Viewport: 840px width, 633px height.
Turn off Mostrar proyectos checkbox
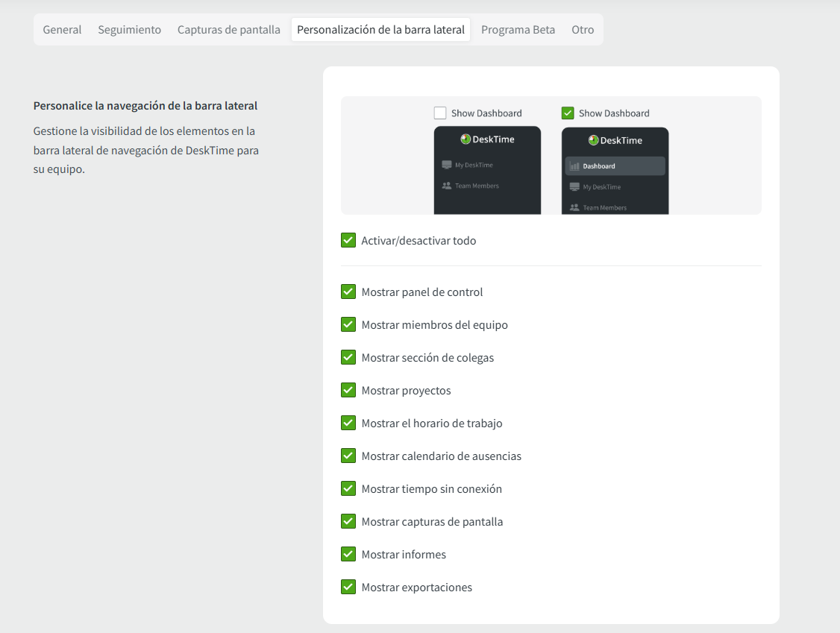pos(348,390)
